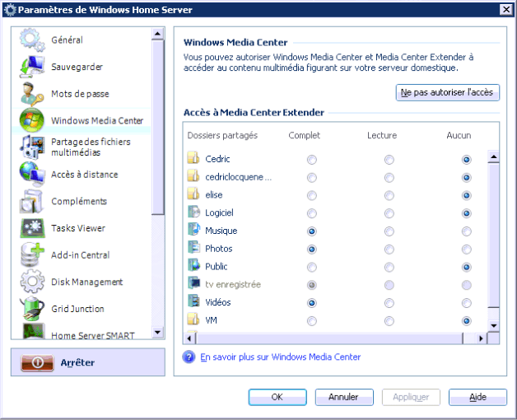The width and height of the screenshot is (517, 420).
Task: Click the Windows Media Center green orb icon
Action: pyautogui.click(x=32, y=120)
